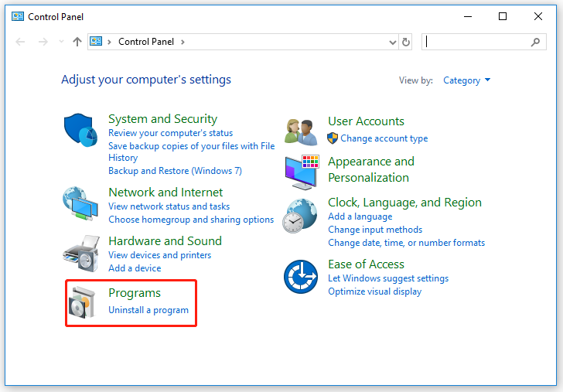Click the Add a device link
Image resolution: width=563 pixels, height=392 pixels.
pos(135,268)
